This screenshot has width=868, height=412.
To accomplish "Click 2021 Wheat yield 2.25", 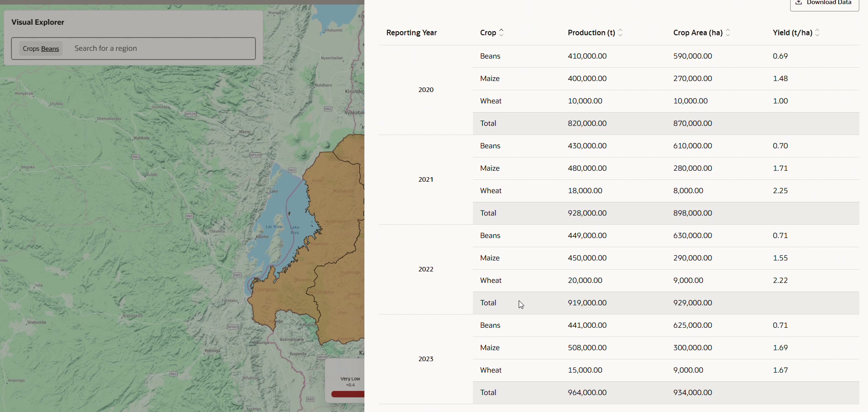I will [x=781, y=191].
